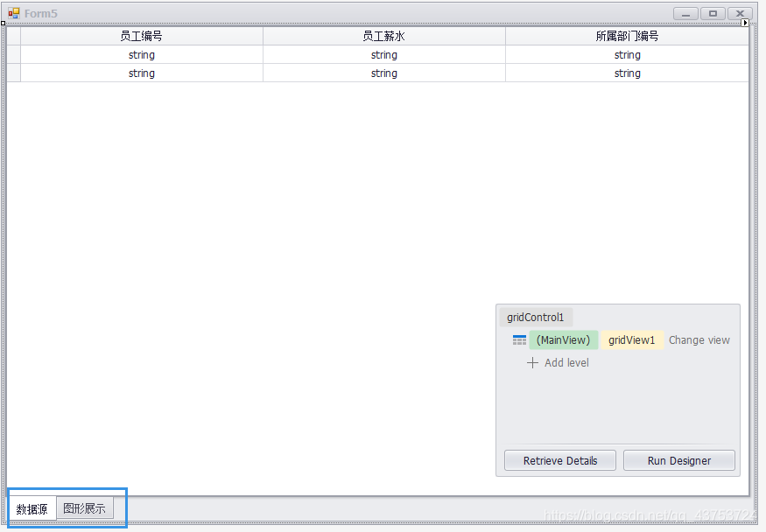Click the Form5 title text
The width and height of the screenshot is (766, 532).
click(x=41, y=14)
